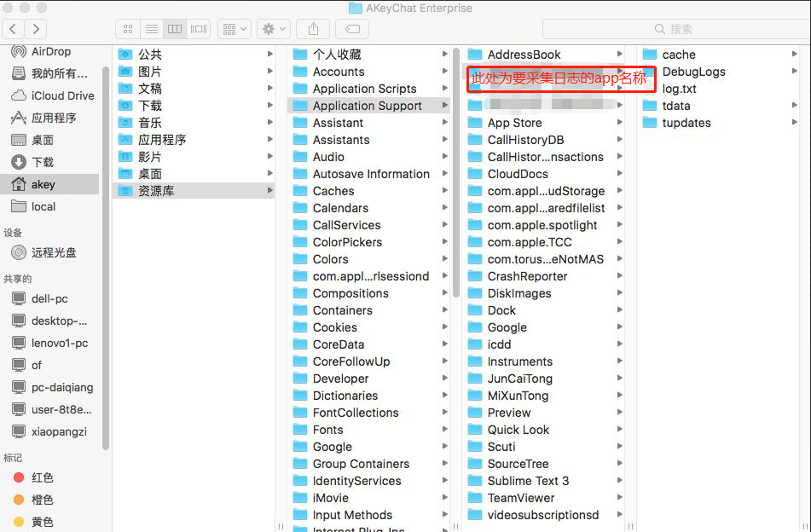Click the Share toolbar button
Image resolution: width=811 pixels, height=532 pixels.
point(312,29)
